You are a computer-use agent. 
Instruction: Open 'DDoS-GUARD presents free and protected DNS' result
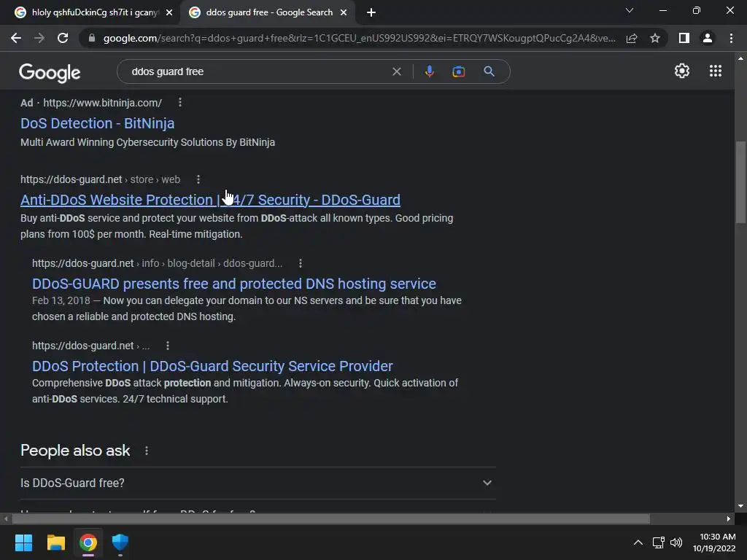(x=234, y=284)
